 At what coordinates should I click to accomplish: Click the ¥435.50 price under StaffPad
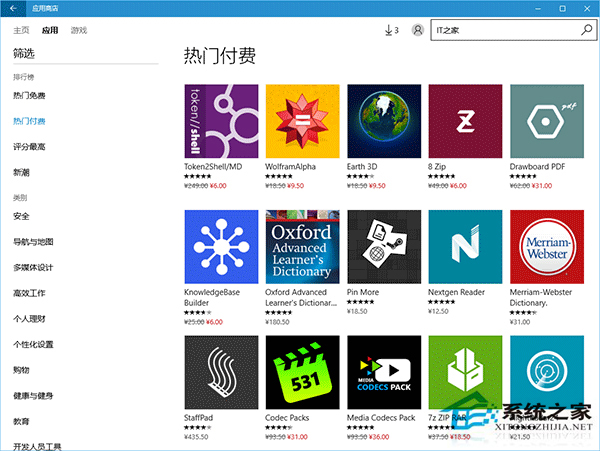click(196, 437)
